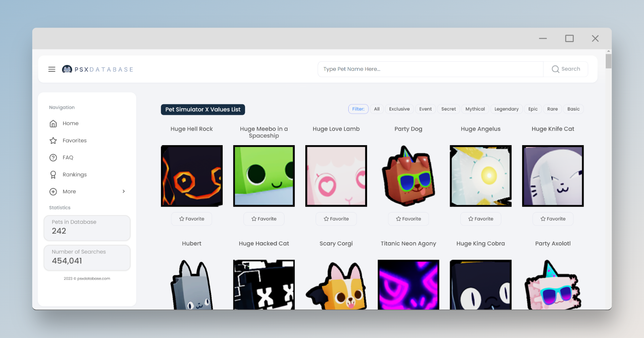644x338 pixels.
Task: Click the Rankings award icon
Action: (53, 175)
